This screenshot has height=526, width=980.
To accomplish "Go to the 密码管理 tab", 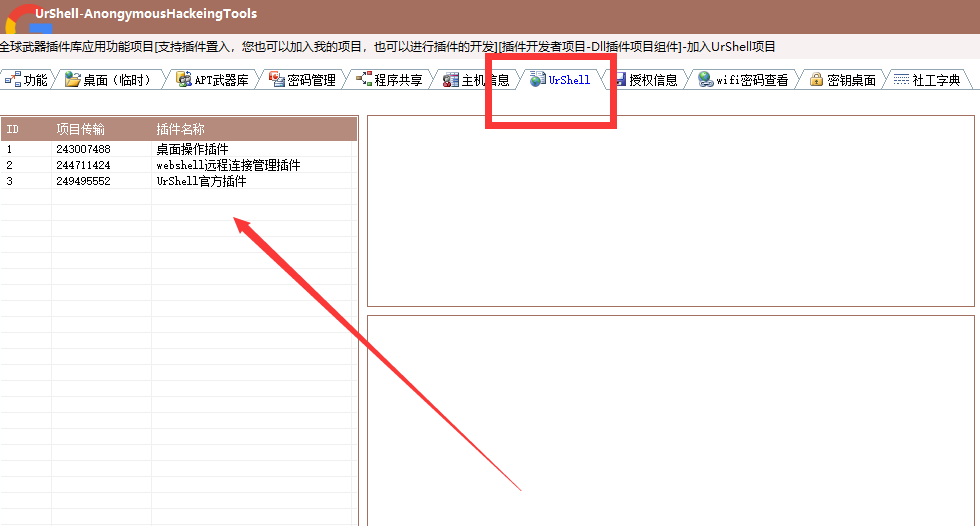I will (302, 80).
